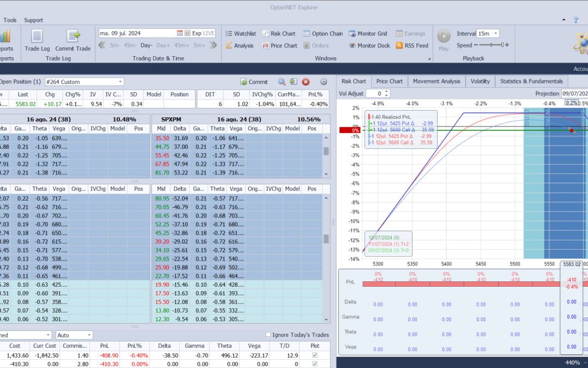Viewport: 588px width, 368px height.
Task: Open the Auto dropdown
Action: coord(89,335)
